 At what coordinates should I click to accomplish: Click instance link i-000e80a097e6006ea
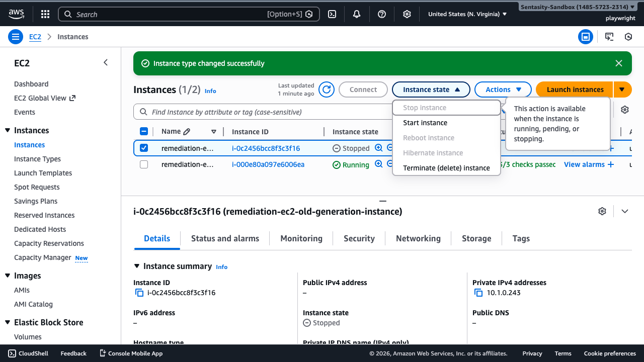268,164
